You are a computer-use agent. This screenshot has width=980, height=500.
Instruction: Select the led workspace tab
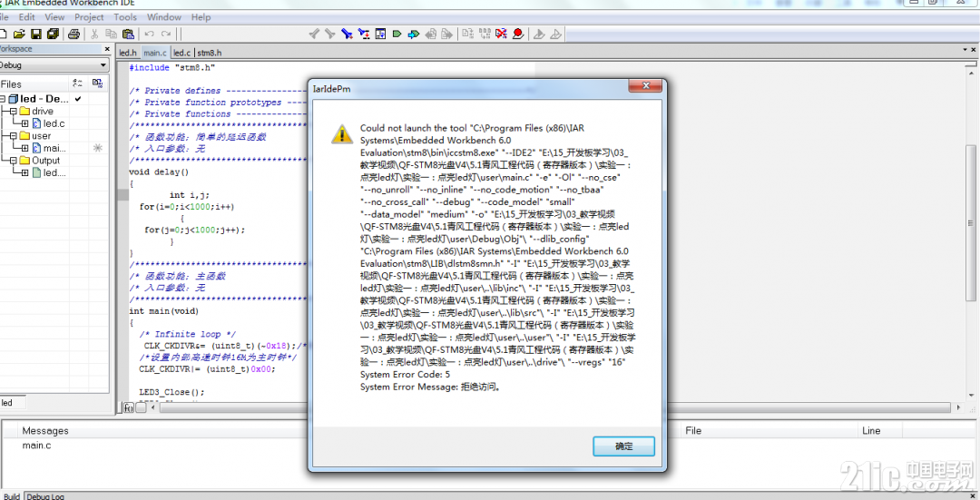[13, 403]
